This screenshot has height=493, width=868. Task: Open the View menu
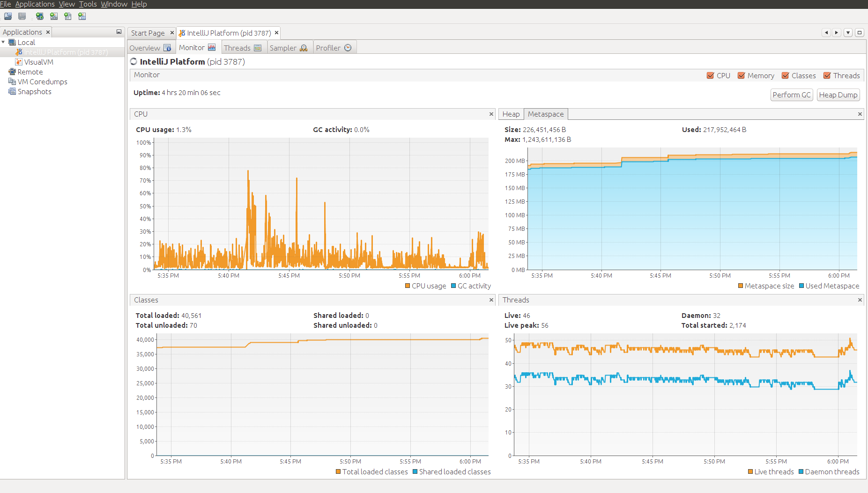tap(67, 4)
